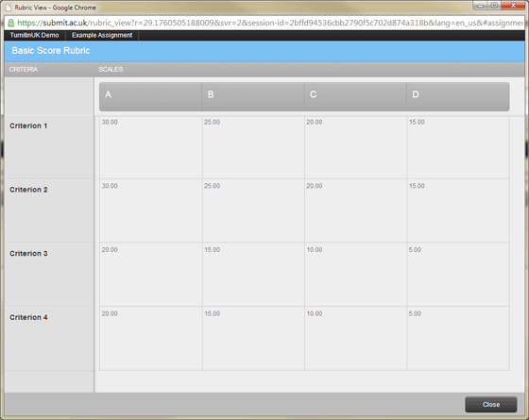The height and width of the screenshot is (420, 529).
Task: Open the TurnitinUK Demo tab
Action: pyautogui.click(x=34, y=35)
